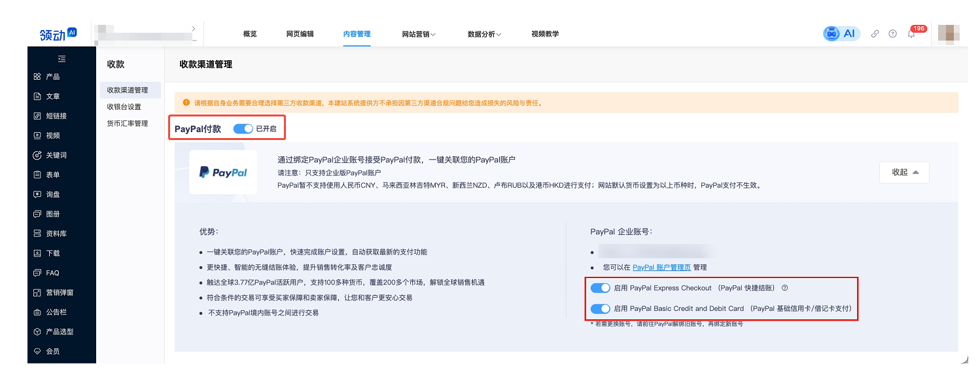The width and height of the screenshot is (980, 371).
Task: Expand the 网站营销 dropdown menu
Action: (x=419, y=34)
